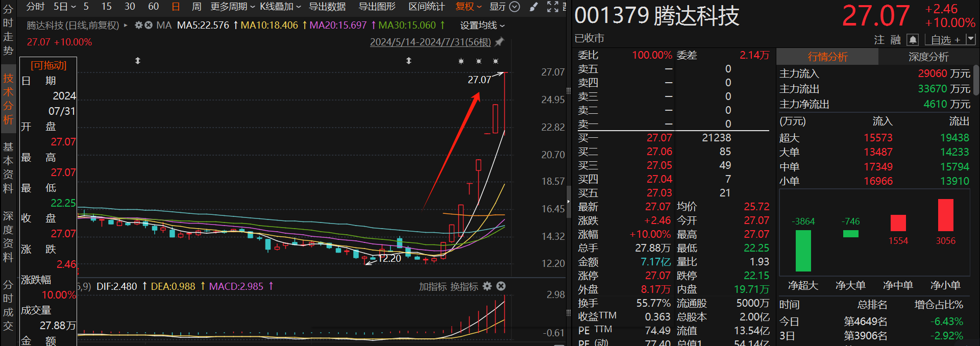Select the brush drawing tool
980x346 pixels.
534,7
